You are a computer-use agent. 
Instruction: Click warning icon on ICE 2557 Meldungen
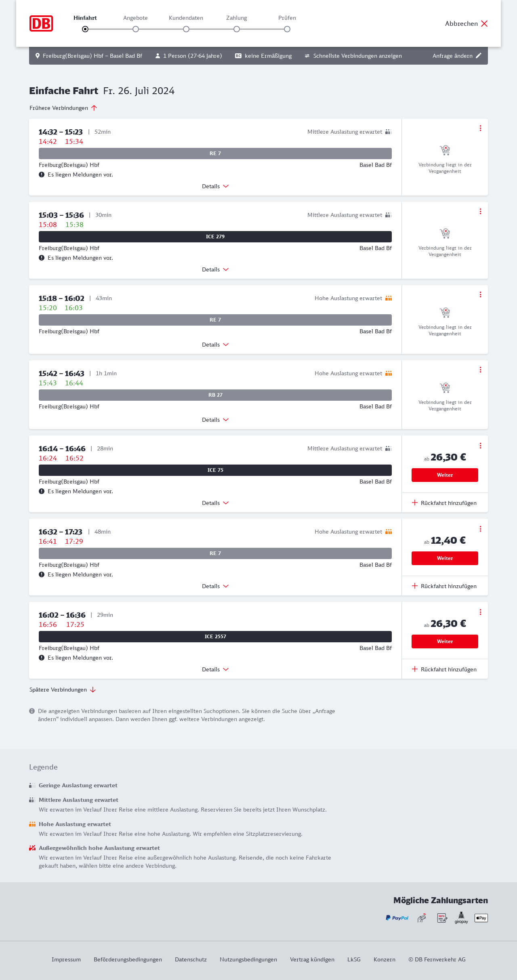pyautogui.click(x=42, y=658)
